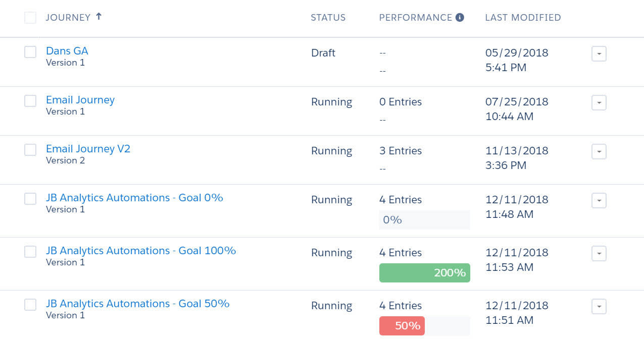Screen dimensions: 644x343
Task: Show the Email Journey V2 row actions dropdown
Action: point(599,151)
